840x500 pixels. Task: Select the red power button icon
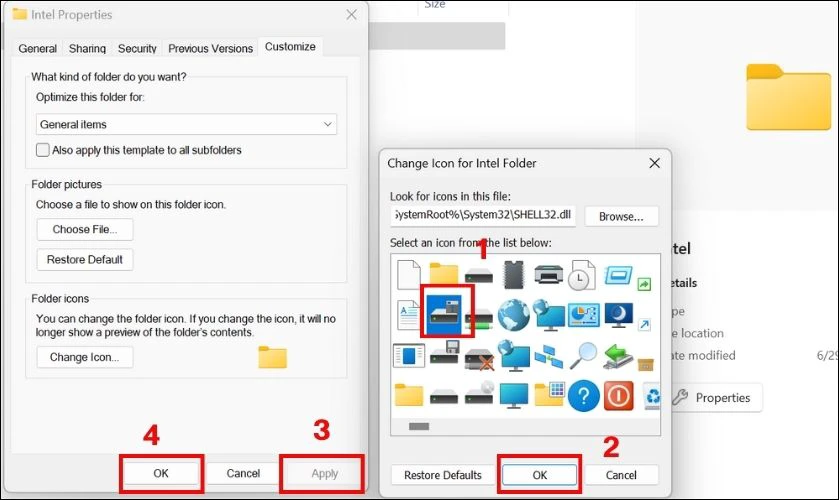[x=619, y=395]
